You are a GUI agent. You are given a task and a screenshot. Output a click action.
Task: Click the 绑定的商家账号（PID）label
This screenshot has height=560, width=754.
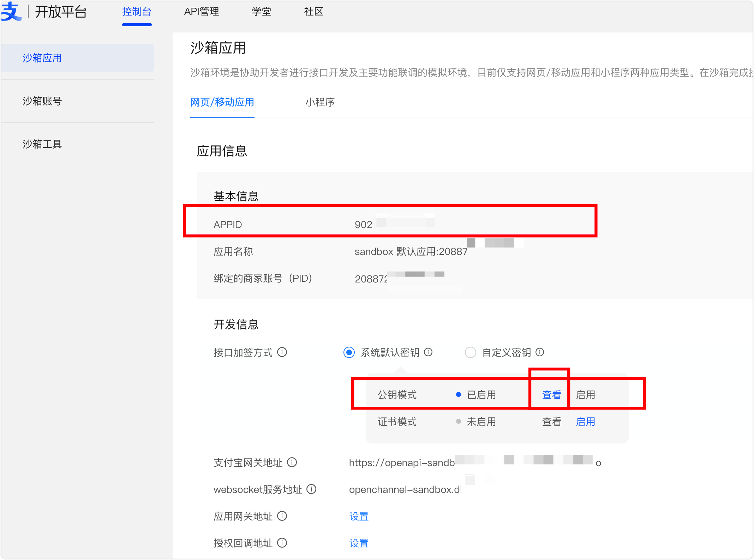[x=263, y=278]
